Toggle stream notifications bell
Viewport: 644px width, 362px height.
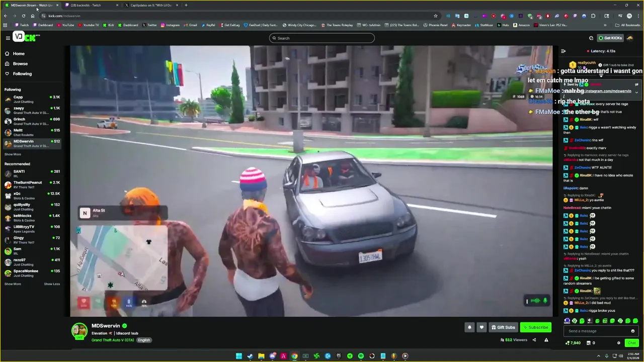pyautogui.click(x=469, y=327)
